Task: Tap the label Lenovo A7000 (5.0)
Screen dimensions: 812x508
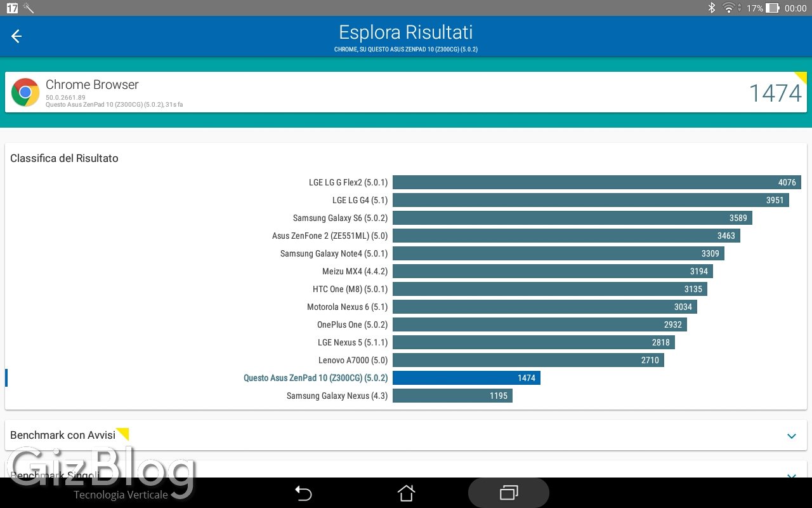Action: (353, 360)
